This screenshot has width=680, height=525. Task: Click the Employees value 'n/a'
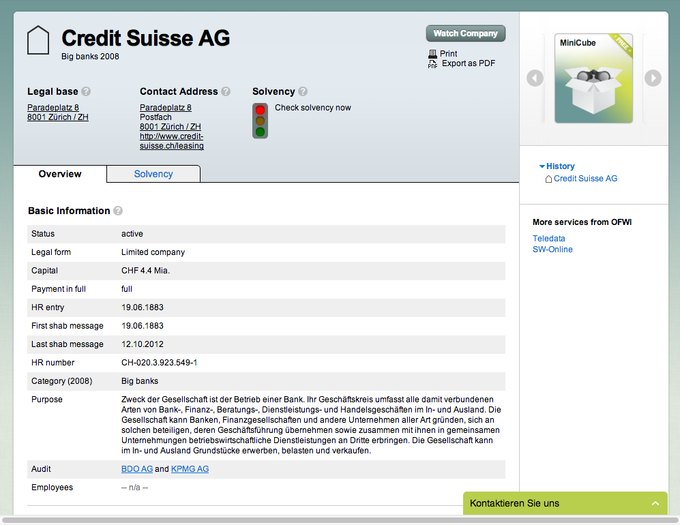tap(134, 488)
